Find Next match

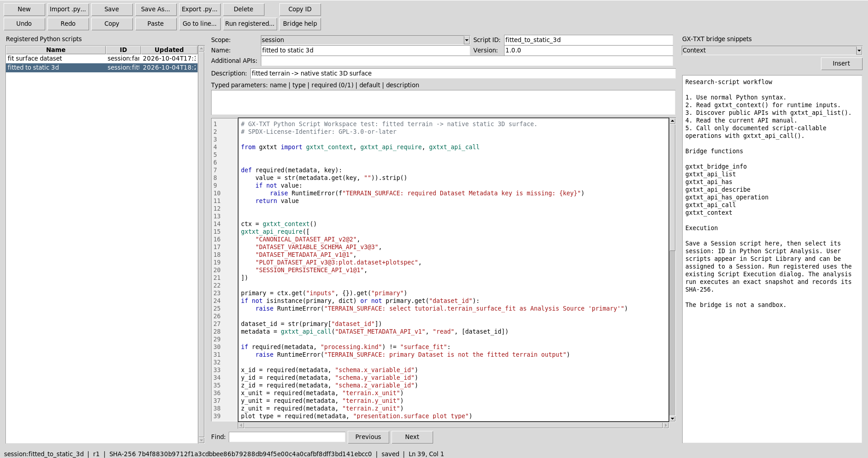[x=412, y=437]
